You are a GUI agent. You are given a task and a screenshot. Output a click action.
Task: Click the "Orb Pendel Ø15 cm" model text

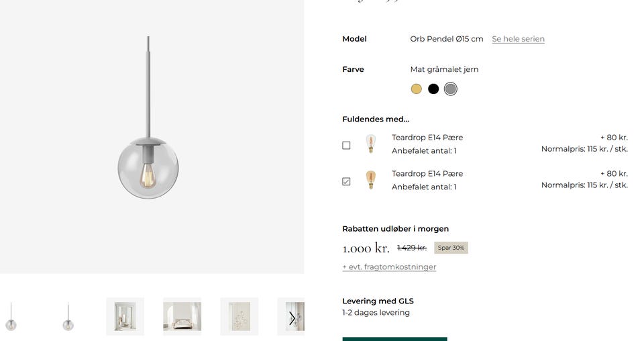(447, 39)
